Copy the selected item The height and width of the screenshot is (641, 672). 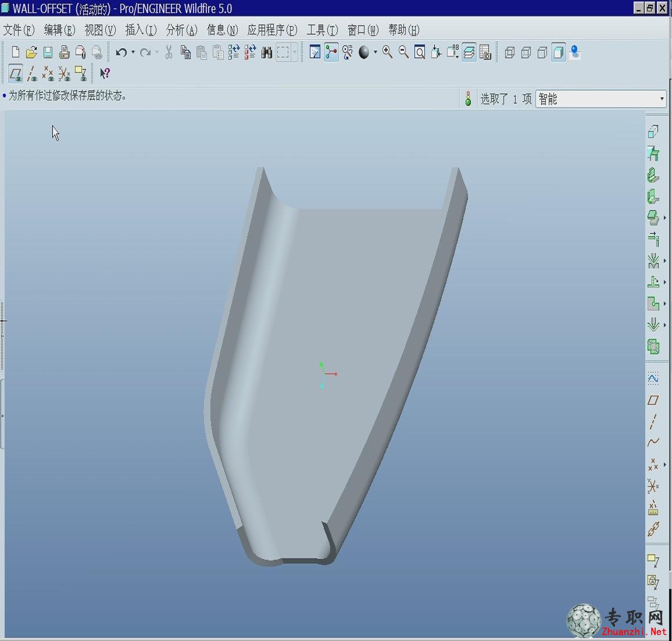coord(185,52)
